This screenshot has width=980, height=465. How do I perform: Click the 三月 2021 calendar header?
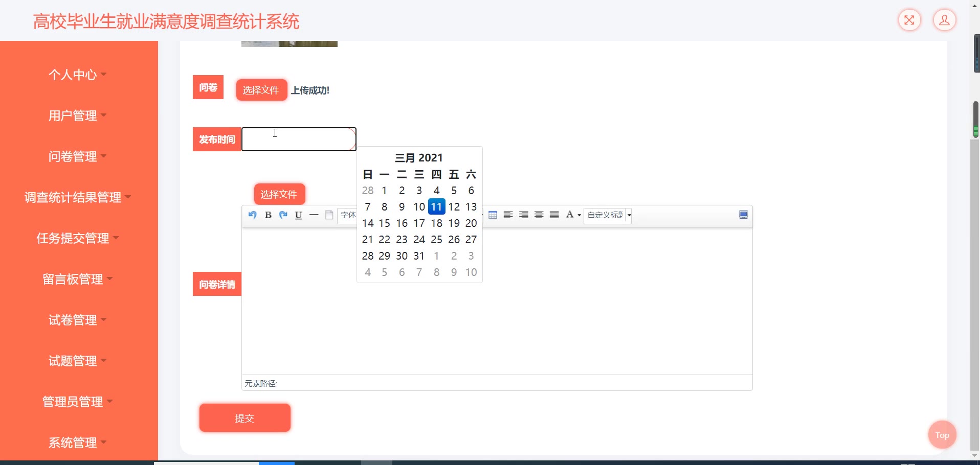(419, 158)
